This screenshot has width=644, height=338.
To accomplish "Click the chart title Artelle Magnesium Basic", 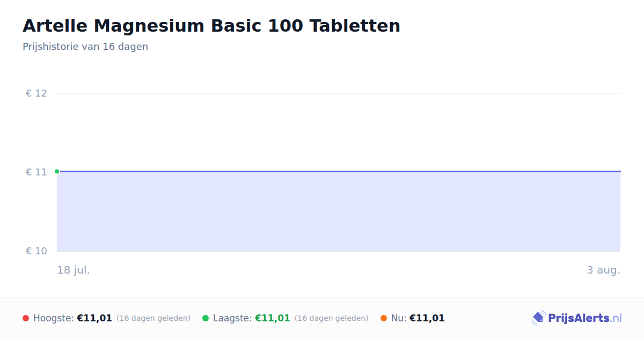I will pyautogui.click(x=211, y=26).
